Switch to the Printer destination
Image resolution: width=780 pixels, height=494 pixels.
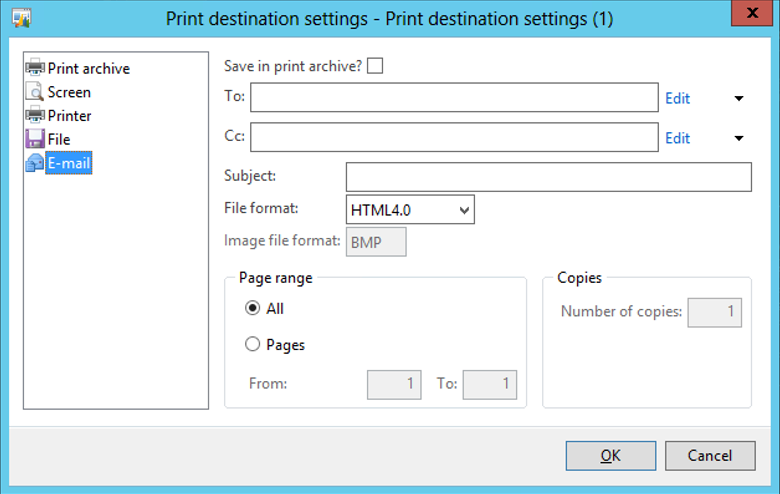pyautogui.click(x=69, y=115)
